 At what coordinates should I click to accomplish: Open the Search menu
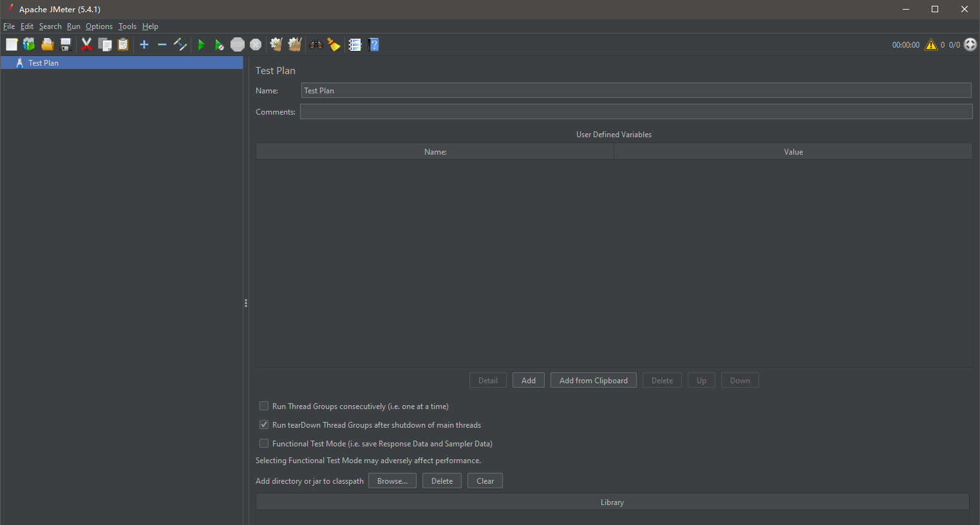click(x=50, y=26)
